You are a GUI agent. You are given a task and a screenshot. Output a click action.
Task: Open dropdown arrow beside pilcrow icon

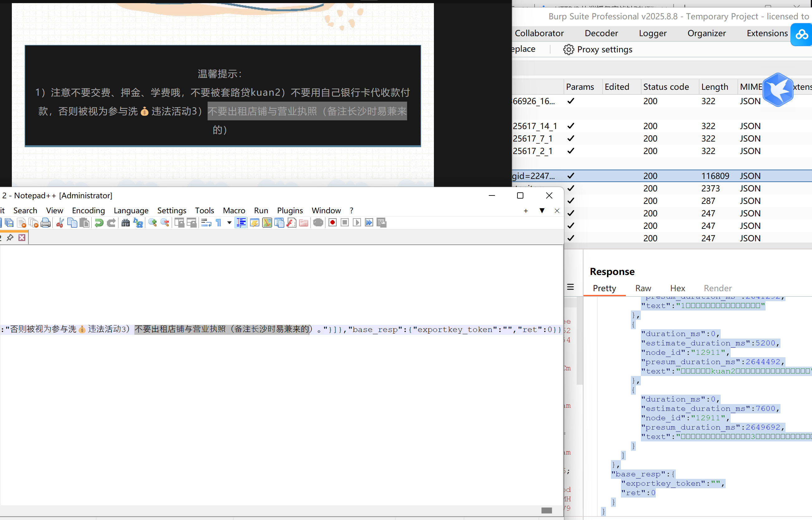(x=229, y=223)
